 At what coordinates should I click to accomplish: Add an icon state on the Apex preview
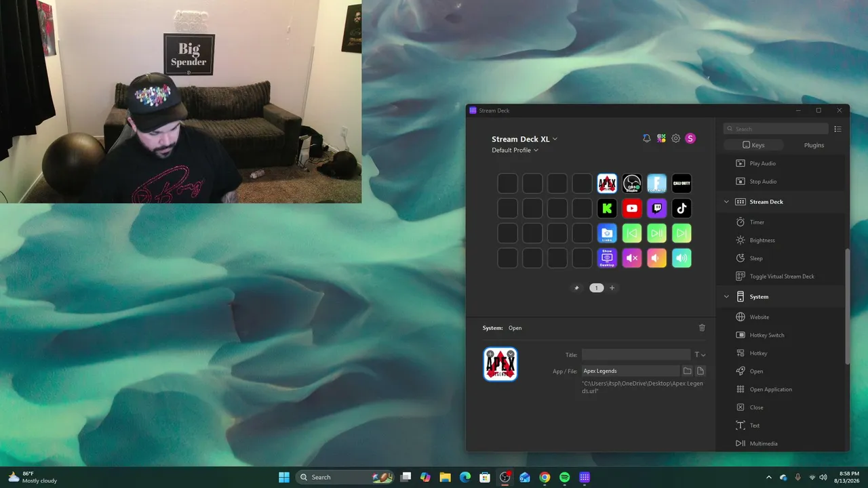coord(490,354)
